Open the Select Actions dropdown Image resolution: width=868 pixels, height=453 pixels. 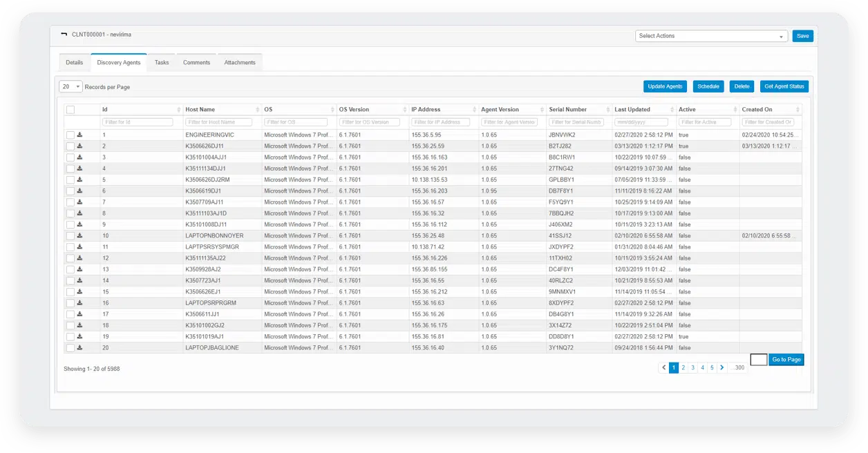click(711, 36)
